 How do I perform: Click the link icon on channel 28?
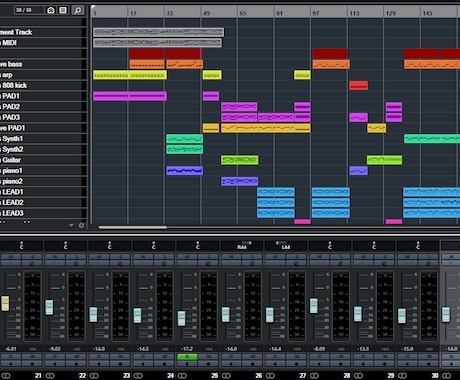(x=314, y=376)
